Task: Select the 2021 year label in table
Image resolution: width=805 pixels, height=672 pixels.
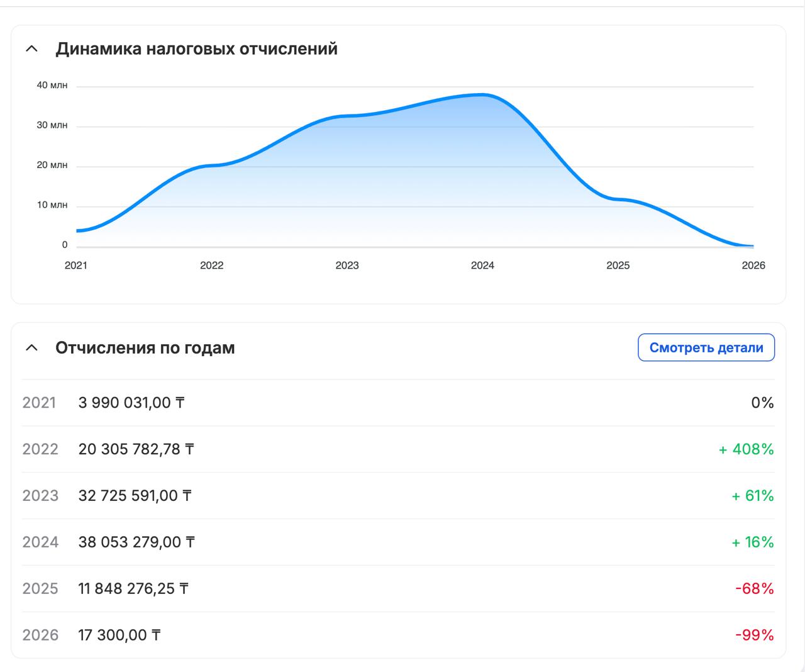Action: [x=39, y=403]
